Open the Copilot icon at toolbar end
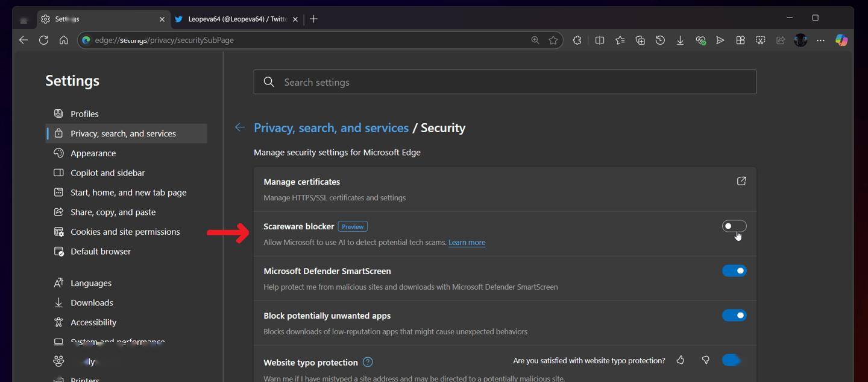 pos(841,40)
